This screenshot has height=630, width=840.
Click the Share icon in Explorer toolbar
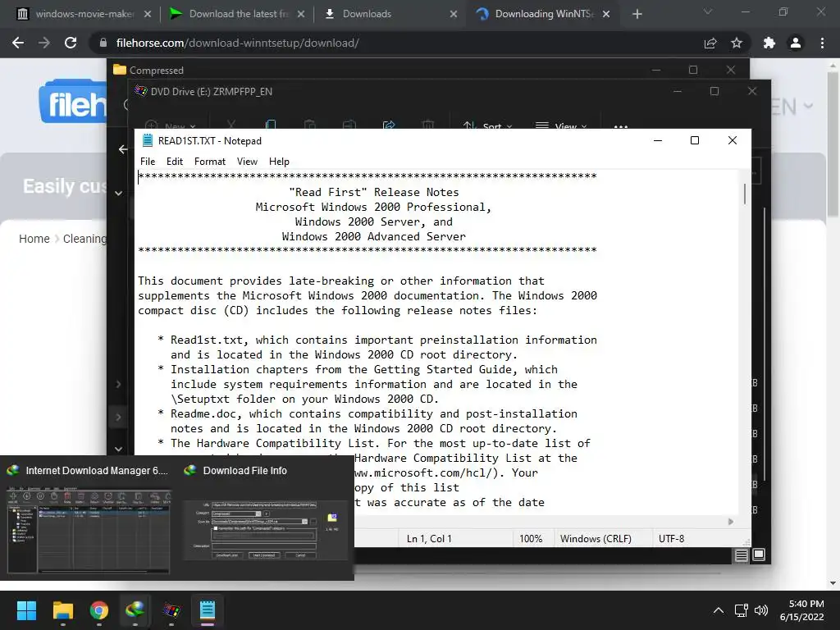(x=389, y=125)
